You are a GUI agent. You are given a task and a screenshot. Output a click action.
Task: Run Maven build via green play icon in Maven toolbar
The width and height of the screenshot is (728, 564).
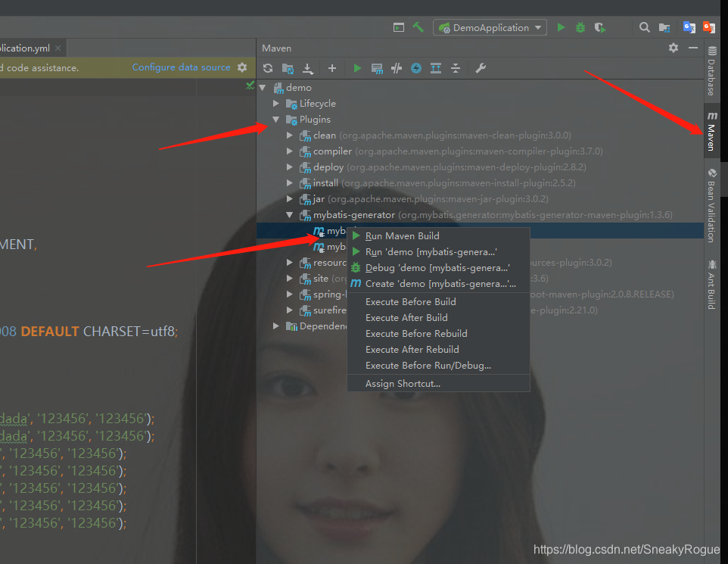tap(357, 68)
